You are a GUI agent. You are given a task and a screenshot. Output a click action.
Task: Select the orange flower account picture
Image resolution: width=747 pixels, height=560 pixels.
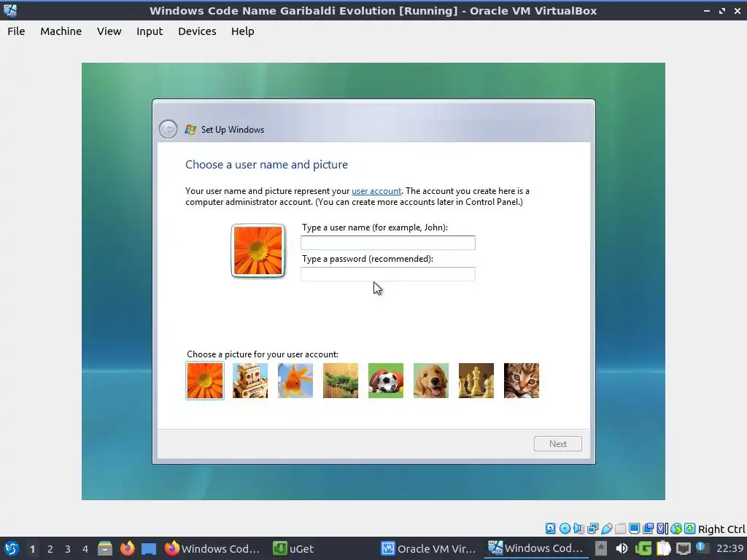(x=205, y=381)
